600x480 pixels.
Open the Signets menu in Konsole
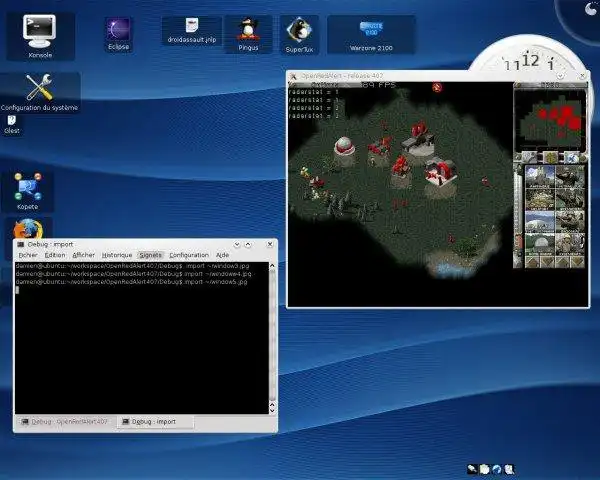(x=150, y=255)
